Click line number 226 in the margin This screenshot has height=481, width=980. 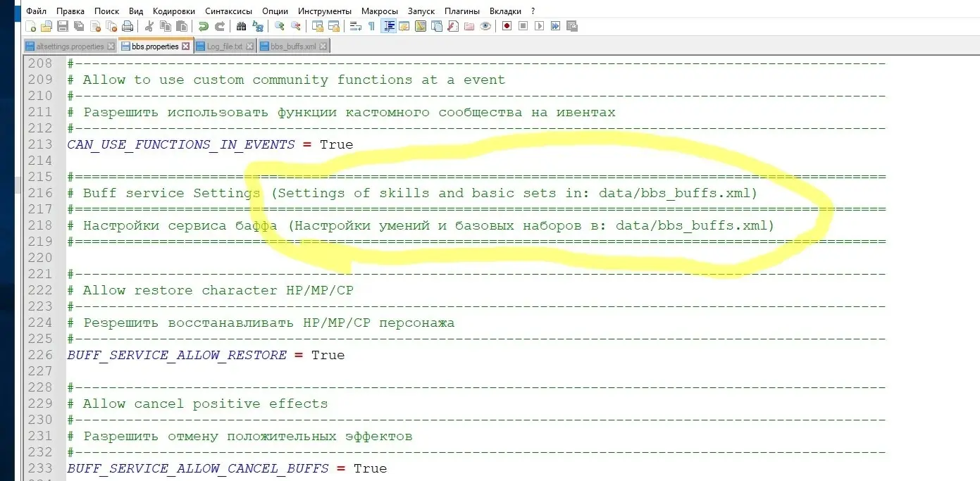point(40,355)
